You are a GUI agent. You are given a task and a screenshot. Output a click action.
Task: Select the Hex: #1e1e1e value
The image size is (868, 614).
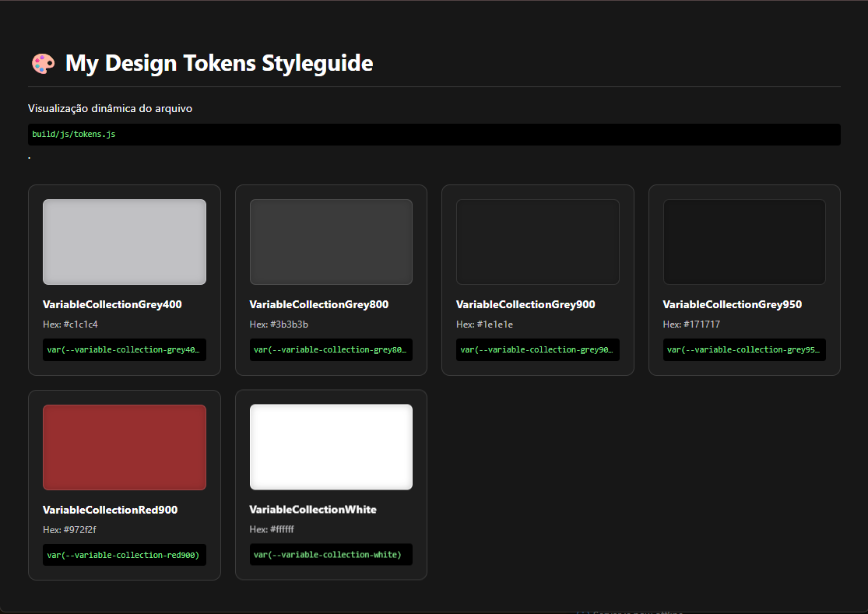pyautogui.click(x=484, y=325)
